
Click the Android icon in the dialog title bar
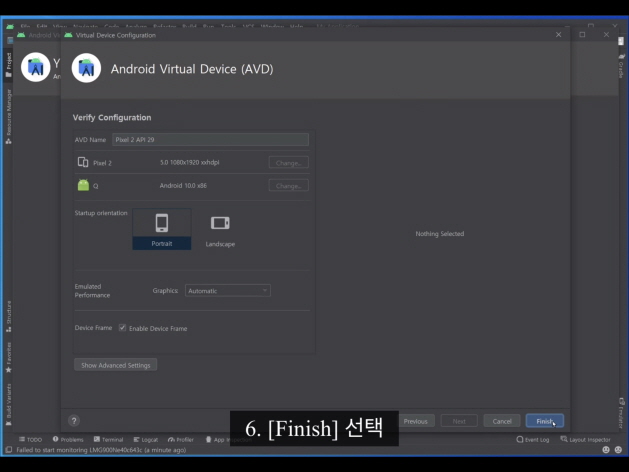[x=69, y=35]
